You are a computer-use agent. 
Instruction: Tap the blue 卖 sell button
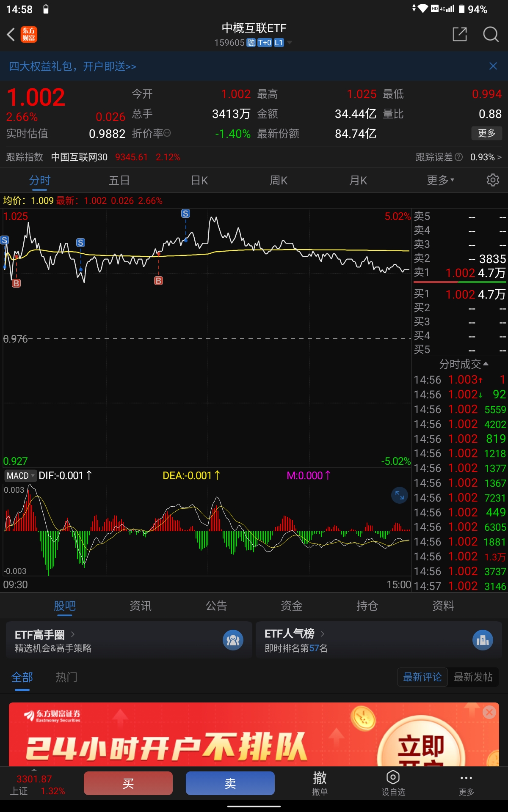230,783
